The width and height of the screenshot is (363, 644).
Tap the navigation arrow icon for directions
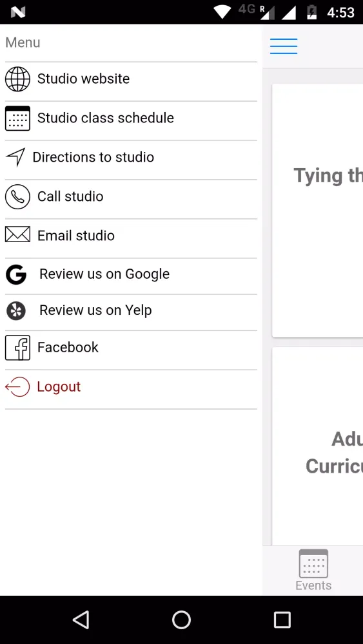(x=15, y=157)
